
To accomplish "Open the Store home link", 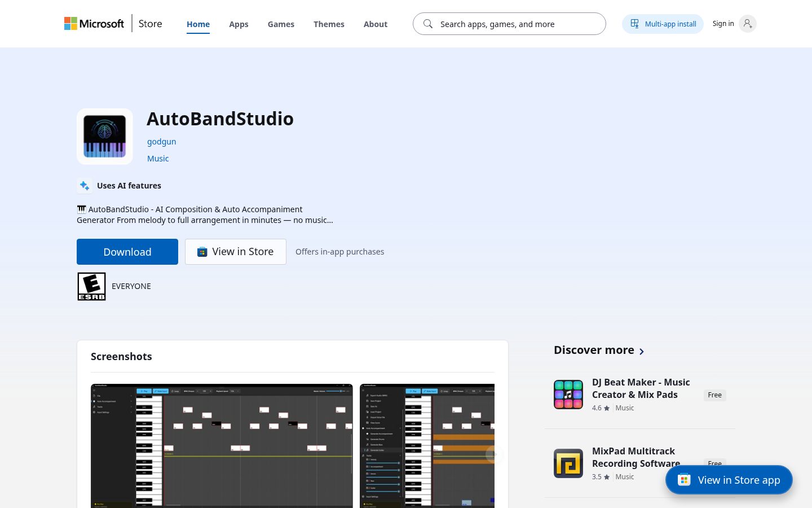I will [x=150, y=24].
